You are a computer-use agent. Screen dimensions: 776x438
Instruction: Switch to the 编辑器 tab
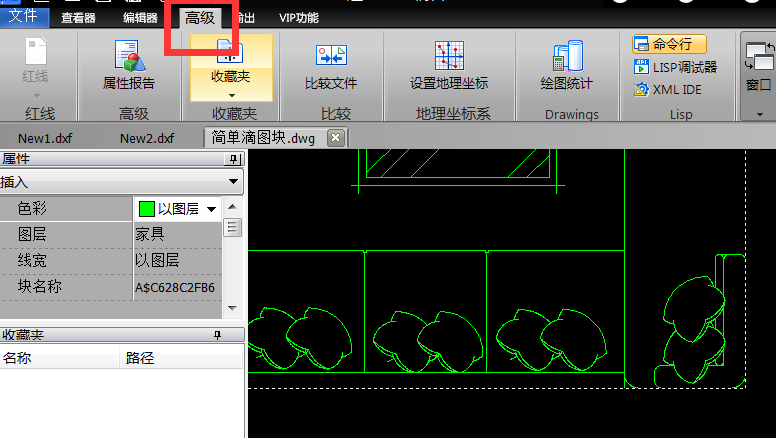[x=140, y=18]
